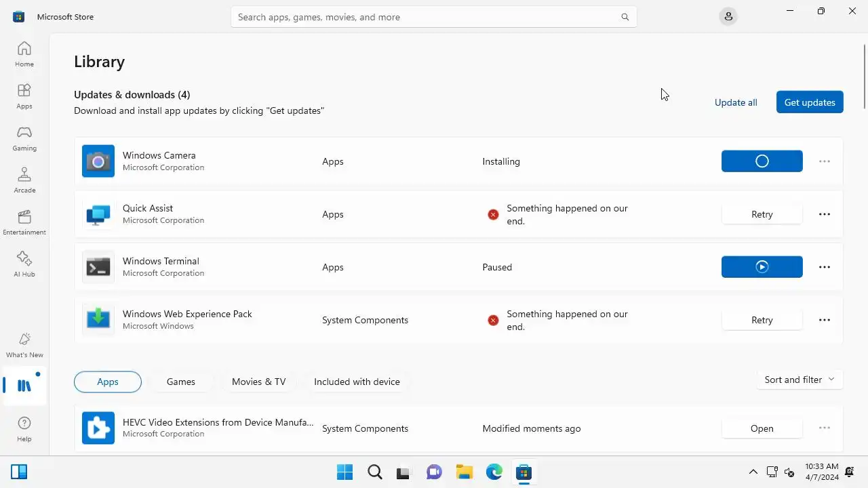Select the Apps filter tab
Image resolution: width=868 pixels, height=488 pixels.
coord(108,382)
